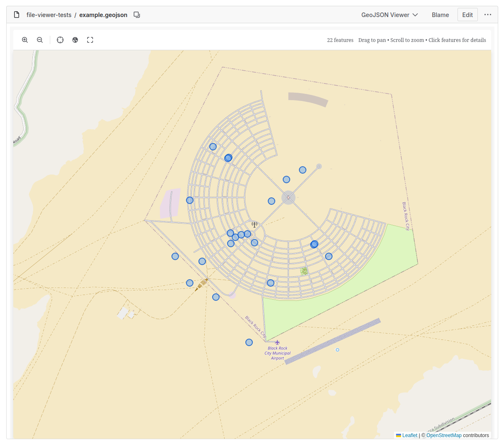504x445 pixels.
Task: Open the GeoJSON Viewer dropdown
Action: pos(389,14)
